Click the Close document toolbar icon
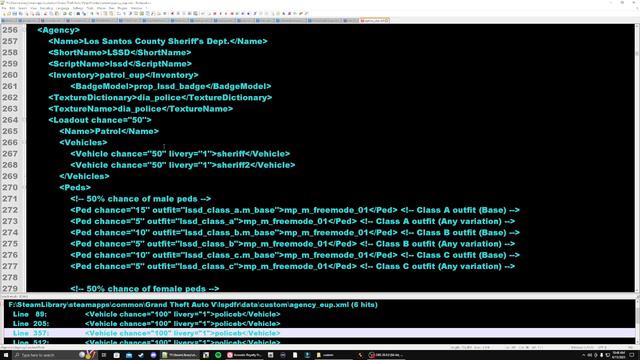 coord(26,13)
